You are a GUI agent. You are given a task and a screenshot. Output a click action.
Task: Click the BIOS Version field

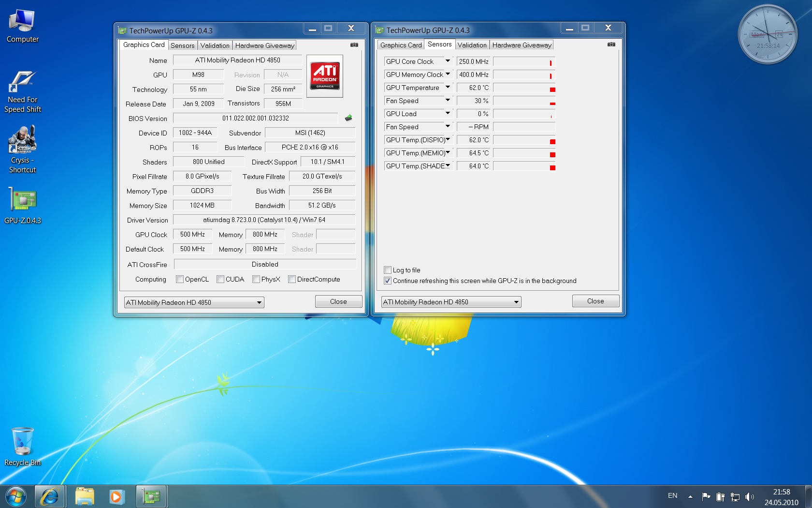click(x=255, y=118)
